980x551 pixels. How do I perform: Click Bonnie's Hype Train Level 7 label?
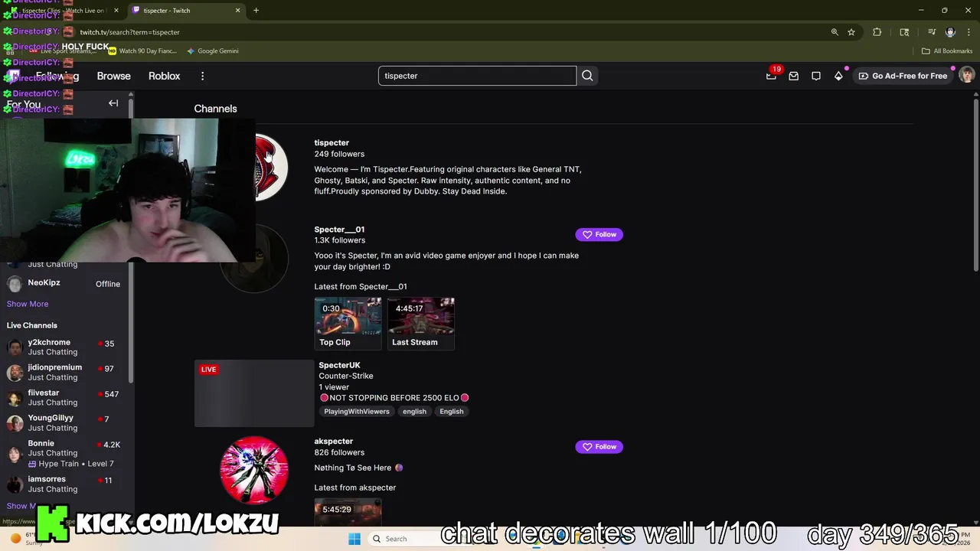pos(71,464)
